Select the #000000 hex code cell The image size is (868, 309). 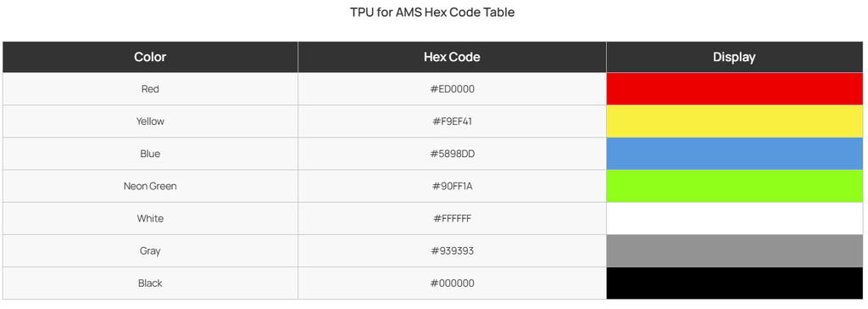coord(453,283)
